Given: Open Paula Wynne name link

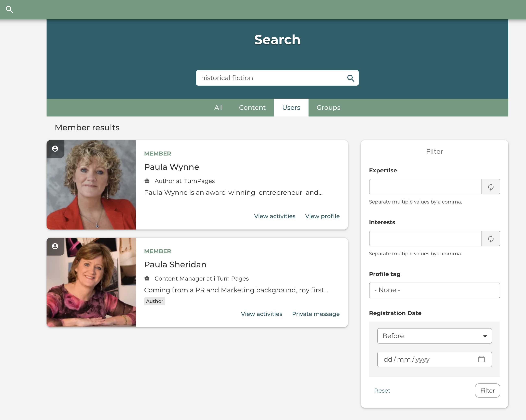Looking at the screenshot, I should click(172, 167).
